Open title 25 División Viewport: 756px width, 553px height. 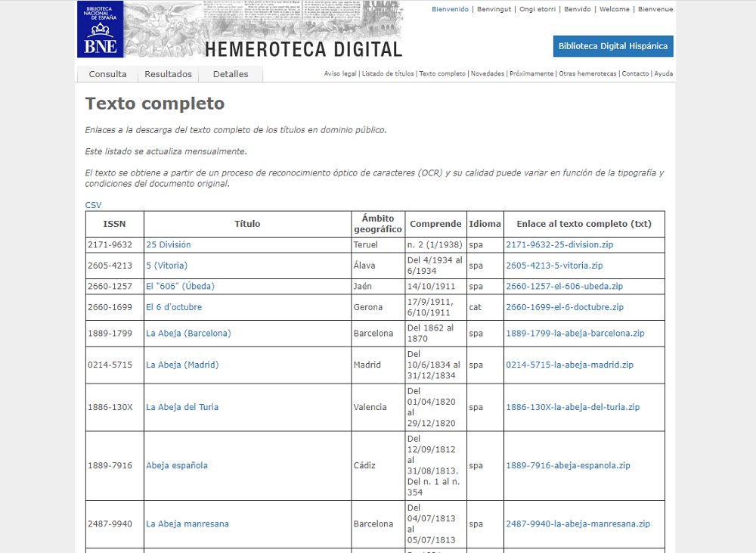click(x=169, y=244)
